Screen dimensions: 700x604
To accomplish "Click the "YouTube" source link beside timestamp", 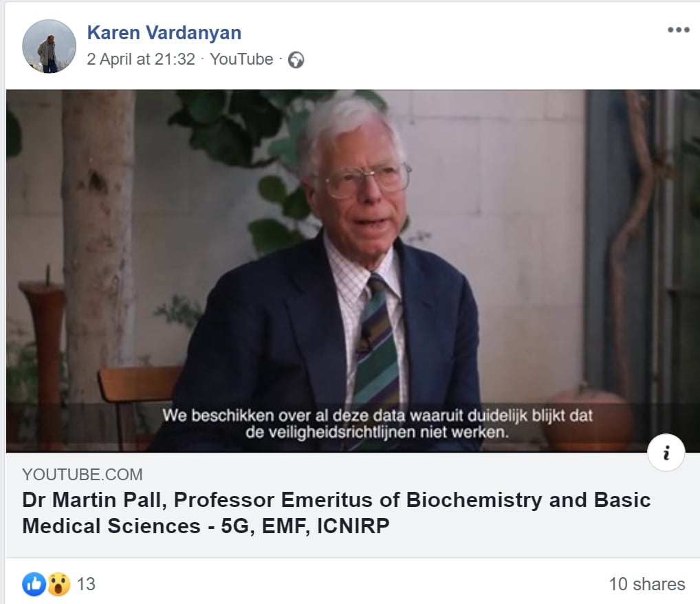I will pos(241,59).
